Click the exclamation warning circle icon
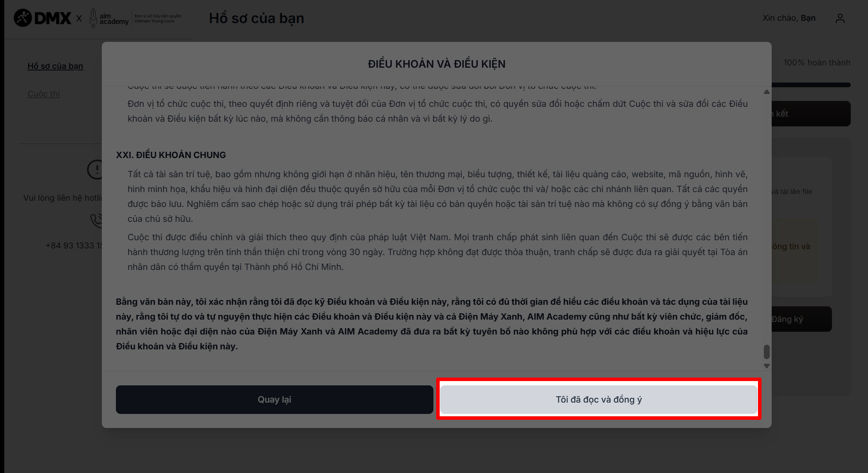Screen dimensions: 868x473 click(95, 169)
